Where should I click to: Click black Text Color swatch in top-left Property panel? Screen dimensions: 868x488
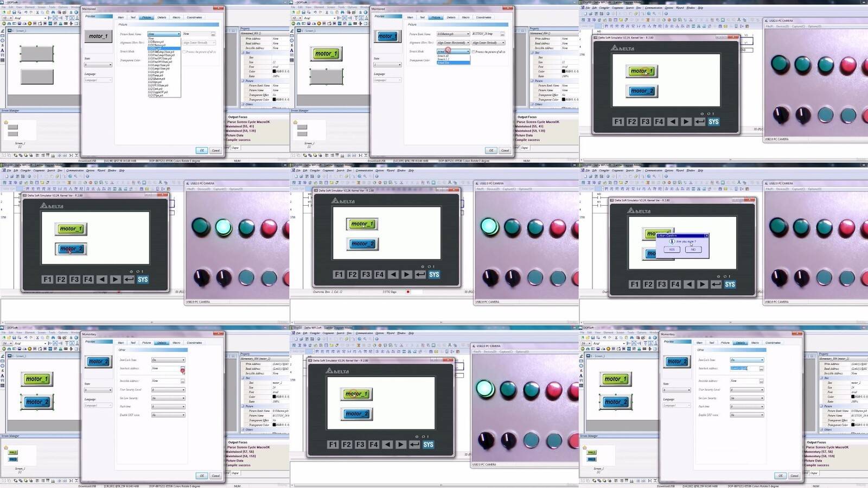(x=274, y=71)
